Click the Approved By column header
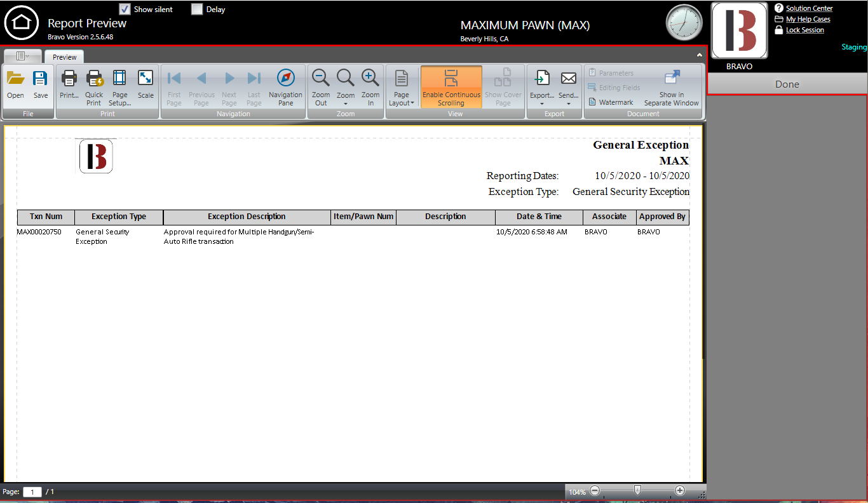The width and height of the screenshot is (868, 503). click(662, 217)
